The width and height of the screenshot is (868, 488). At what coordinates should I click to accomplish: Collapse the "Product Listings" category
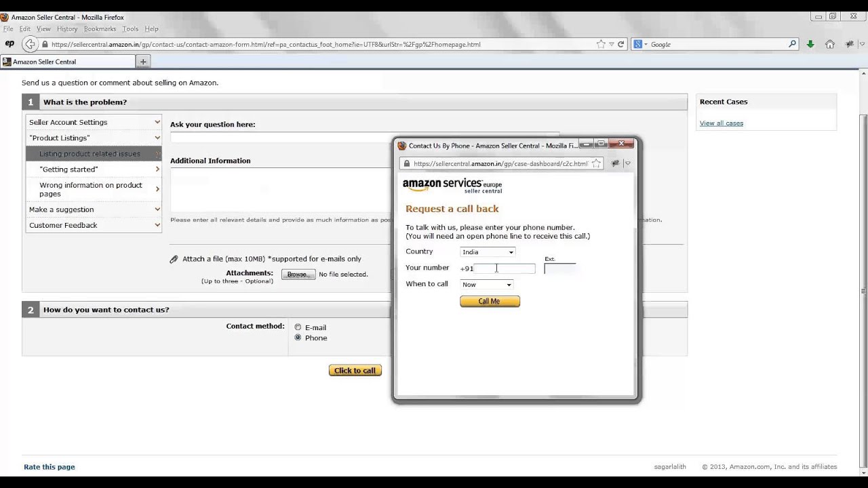(x=94, y=138)
